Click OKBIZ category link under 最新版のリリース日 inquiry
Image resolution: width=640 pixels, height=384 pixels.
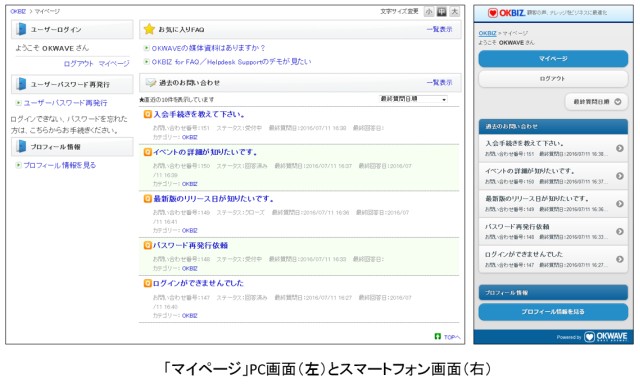click(x=189, y=231)
